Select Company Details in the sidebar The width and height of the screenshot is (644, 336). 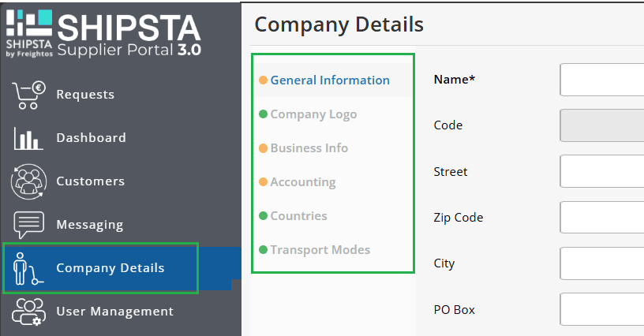(110, 268)
